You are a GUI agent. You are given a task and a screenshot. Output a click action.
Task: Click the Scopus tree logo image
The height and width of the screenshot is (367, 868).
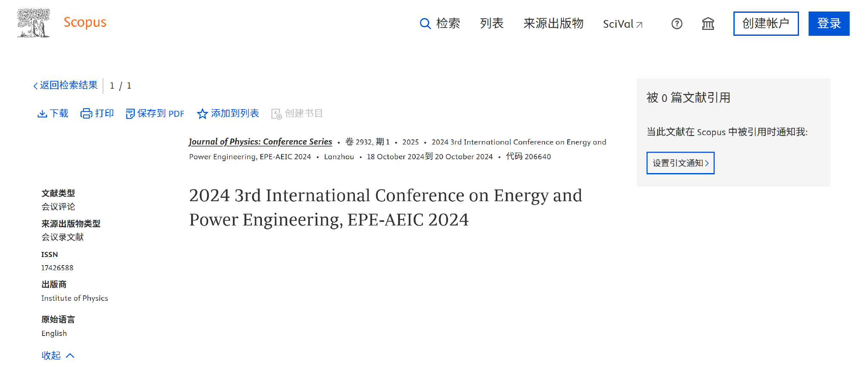coord(33,23)
